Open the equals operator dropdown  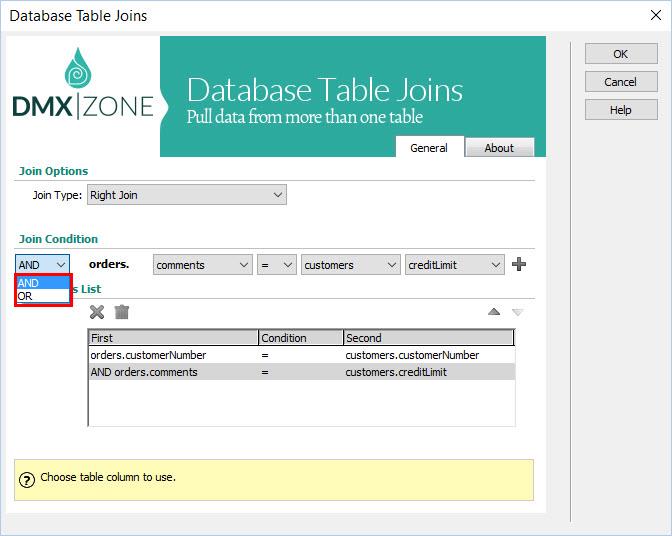[276, 265]
